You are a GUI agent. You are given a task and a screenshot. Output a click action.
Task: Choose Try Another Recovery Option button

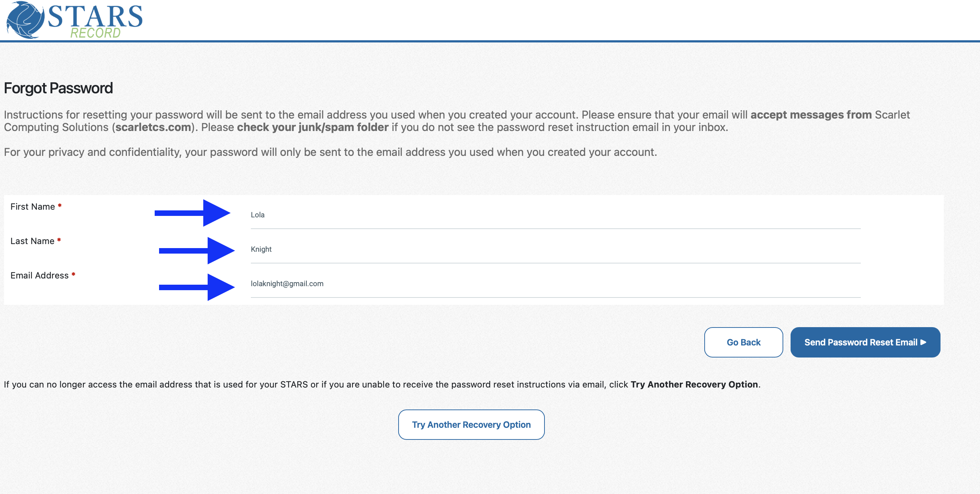coord(471,425)
